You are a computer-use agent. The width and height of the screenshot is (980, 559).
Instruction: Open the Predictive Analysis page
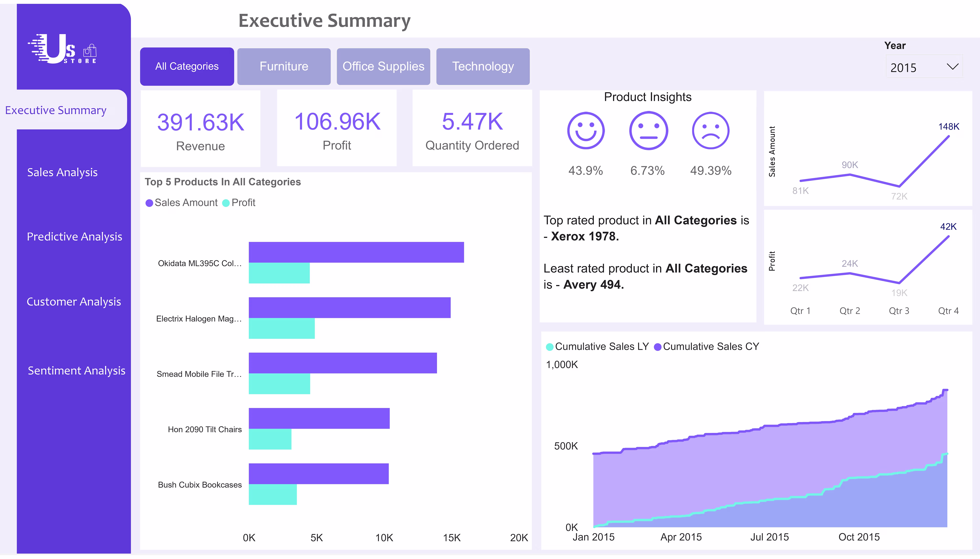[x=74, y=237]
